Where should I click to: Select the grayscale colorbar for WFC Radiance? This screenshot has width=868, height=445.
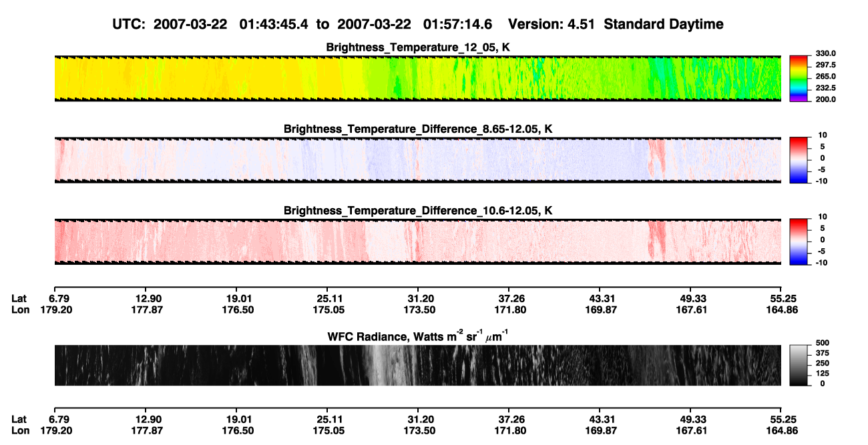click(x=798, y=365)
